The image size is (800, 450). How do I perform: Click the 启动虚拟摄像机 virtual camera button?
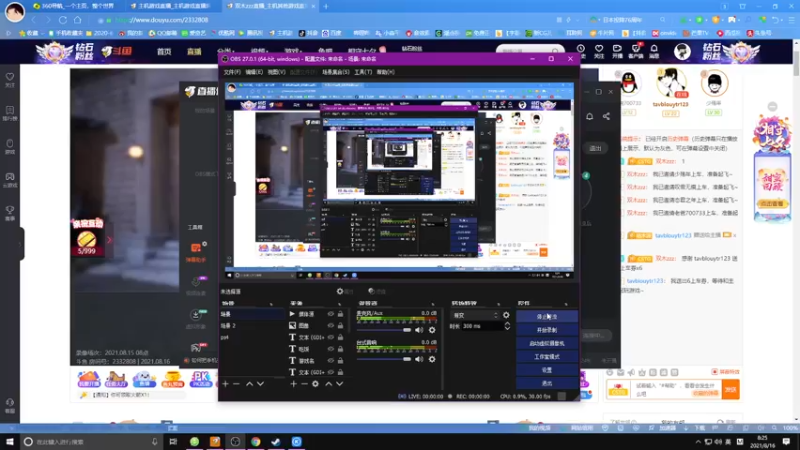point(547,343)
